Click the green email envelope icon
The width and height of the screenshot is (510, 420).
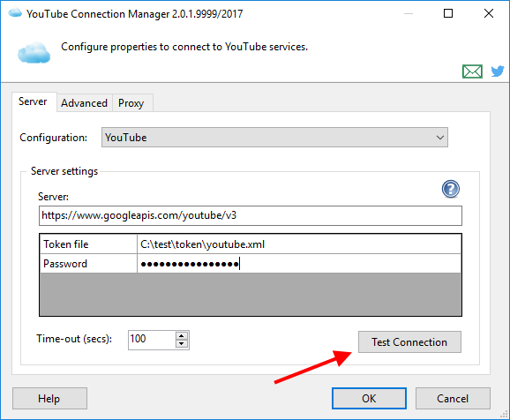coord(472,71)
